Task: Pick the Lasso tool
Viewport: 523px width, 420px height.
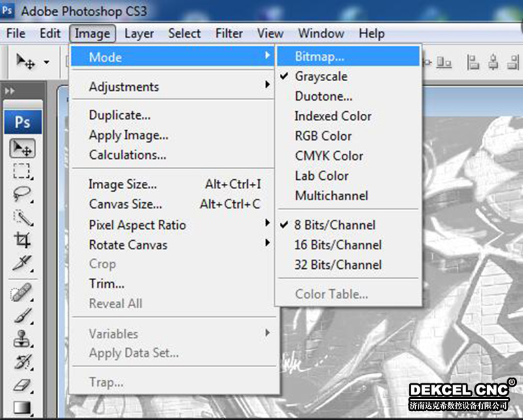Action: pyautogui.click(x=22, y=194)
